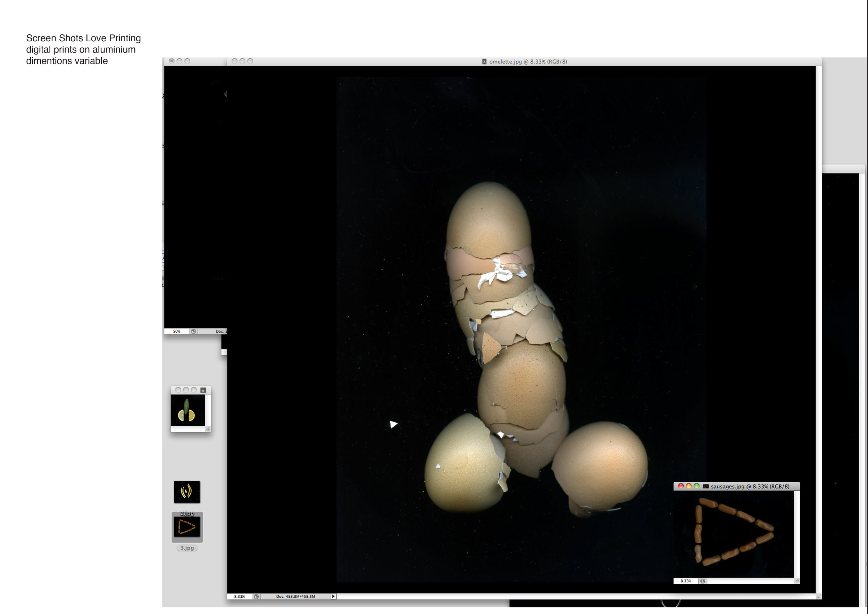868x614 pixels.
Task: Click the 'Doc: 458.8M/458.5M' status text
Action: (x=295, y=596)
